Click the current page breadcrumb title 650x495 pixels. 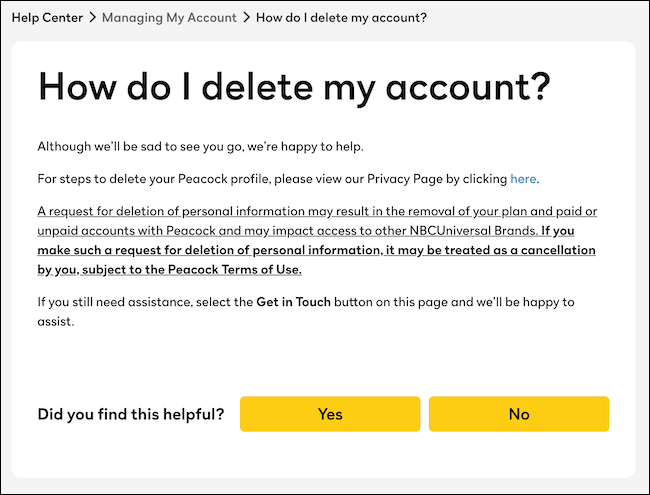[343, 17]
